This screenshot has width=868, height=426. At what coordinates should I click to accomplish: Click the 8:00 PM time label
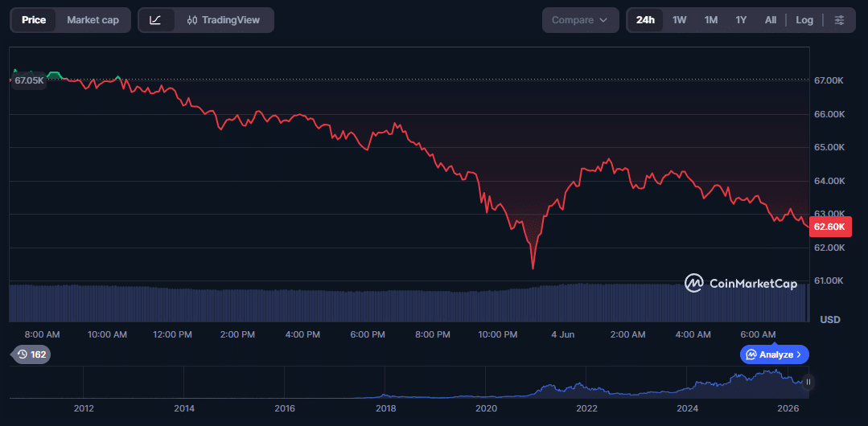pos(432,334)
